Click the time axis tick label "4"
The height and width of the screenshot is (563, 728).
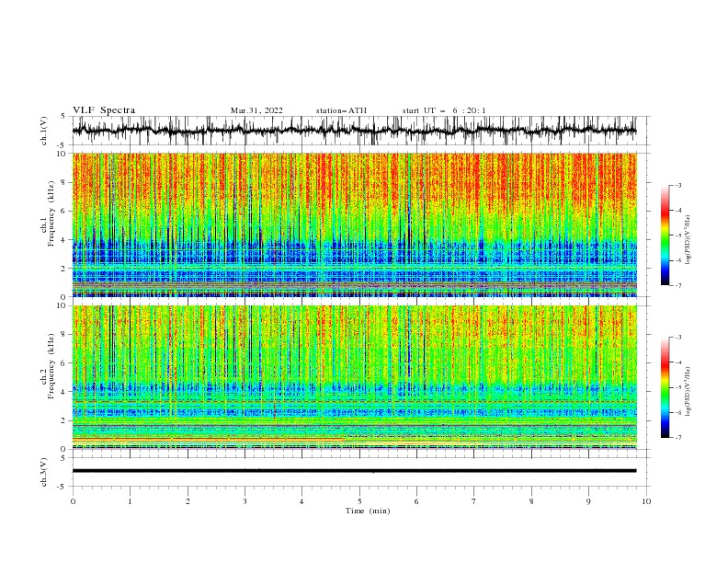tap(302, 501)
